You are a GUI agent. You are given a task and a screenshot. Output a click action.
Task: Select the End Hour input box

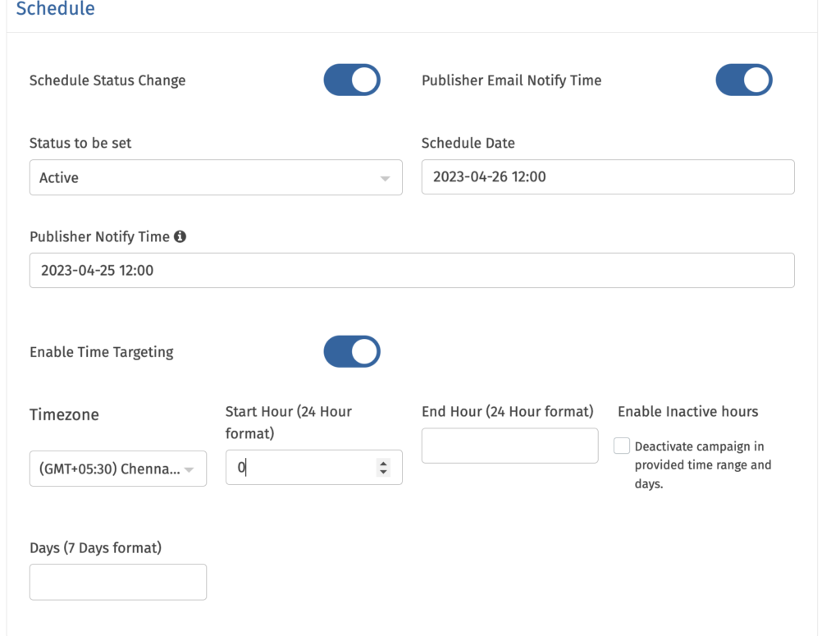(x=509, y=446)
